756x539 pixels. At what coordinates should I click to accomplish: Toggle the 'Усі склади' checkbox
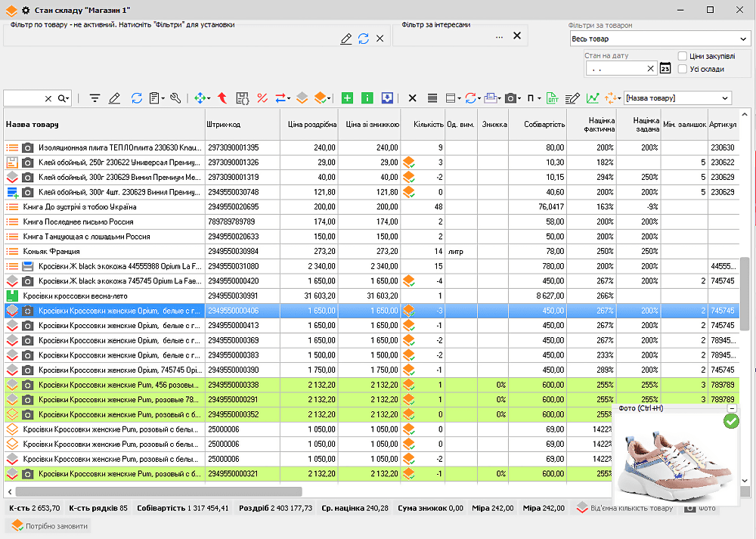click(x=683, y=69)
